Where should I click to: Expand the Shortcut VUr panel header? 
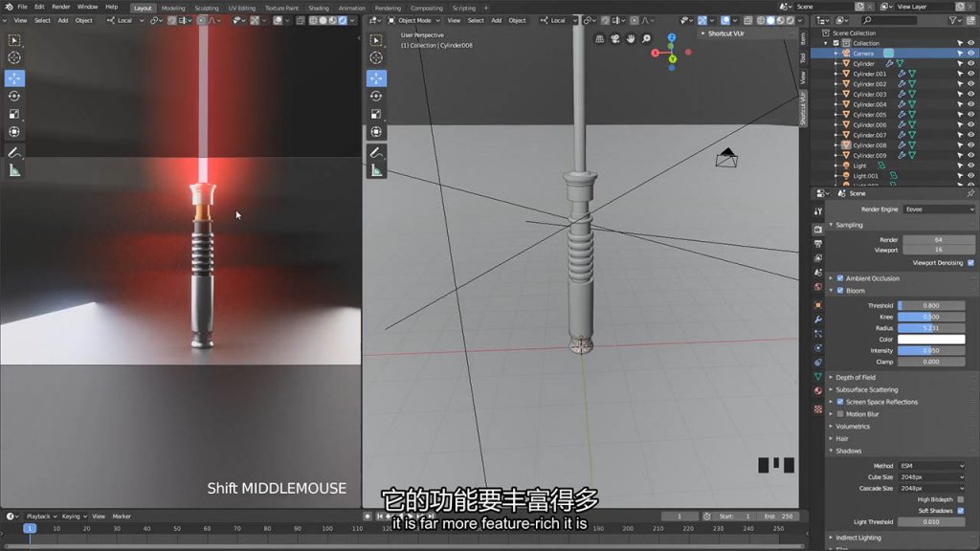tap(725, 33)
